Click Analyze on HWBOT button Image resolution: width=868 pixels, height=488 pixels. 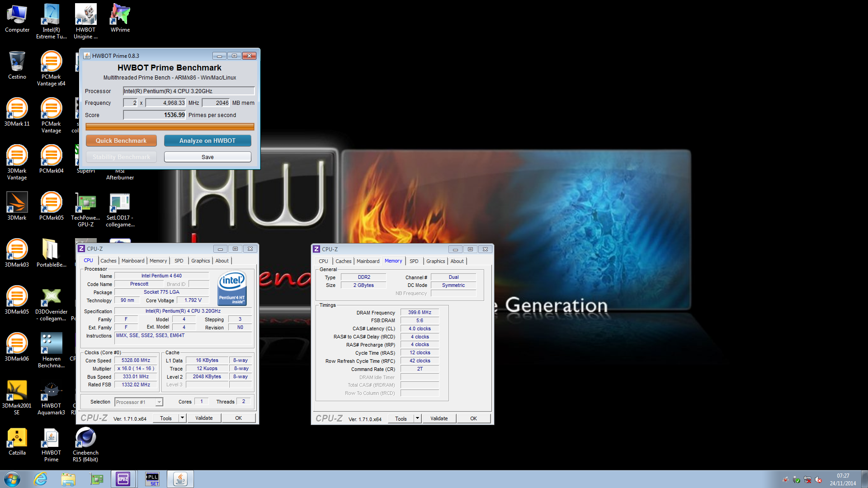coord(208,141)
